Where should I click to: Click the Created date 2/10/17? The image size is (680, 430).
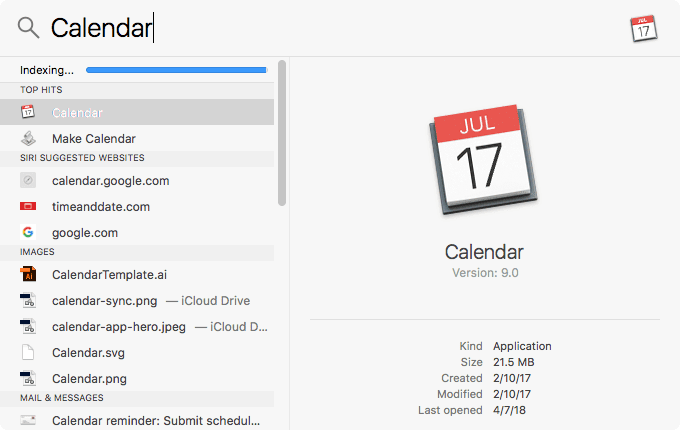tap(512, 378)
